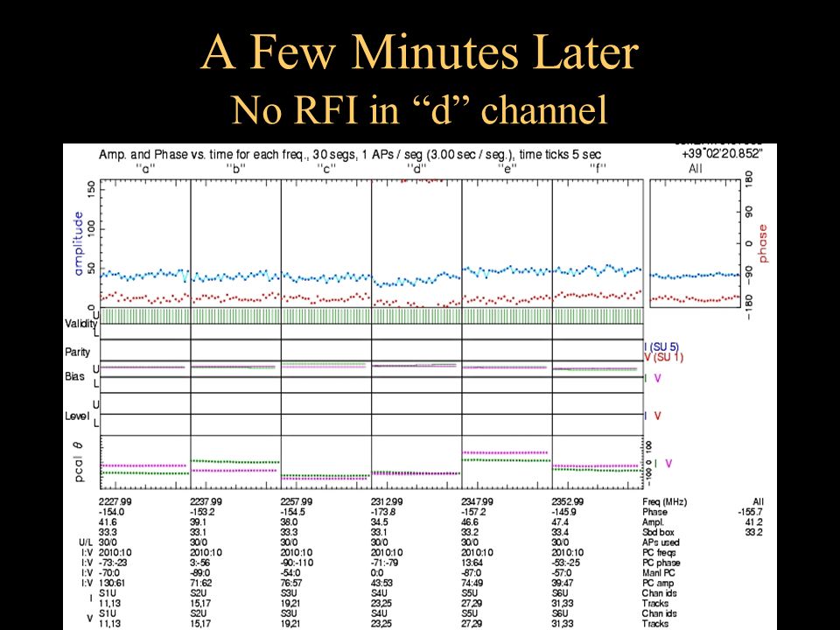This screenshot has height=630, width=840.
Task: Click the "PC freqs" row label
Action: coord(659,553)
